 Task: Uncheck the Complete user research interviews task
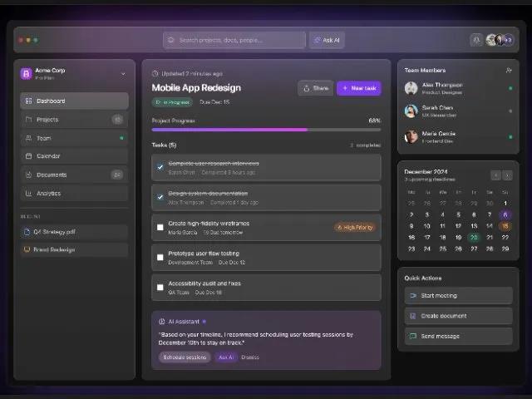tap(160, 167)
